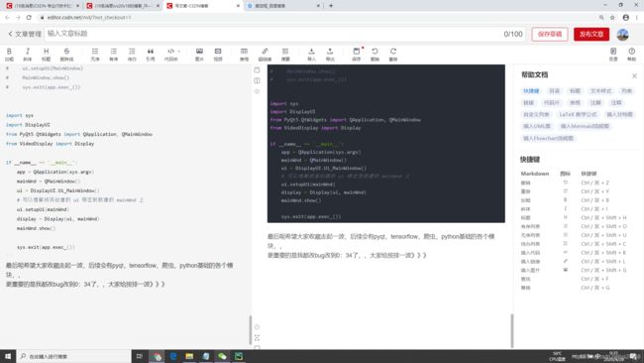This screenshot has height=363, width=644.
Task: Insert a table (表格)
Action: coord(244,54)
